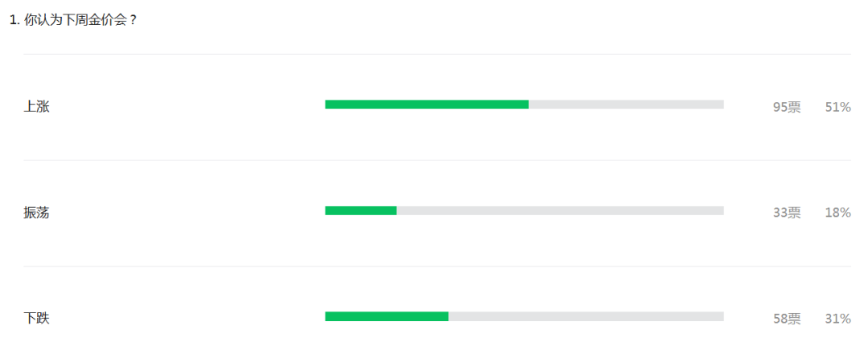Click the divider line between 振荡 and 下跌
The image size is (868, 346).
coord(436,267)
